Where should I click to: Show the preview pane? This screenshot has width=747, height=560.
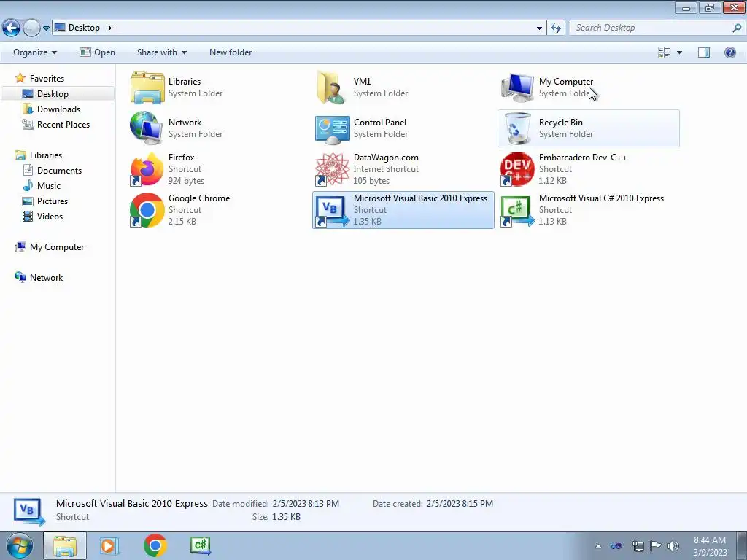704,52
